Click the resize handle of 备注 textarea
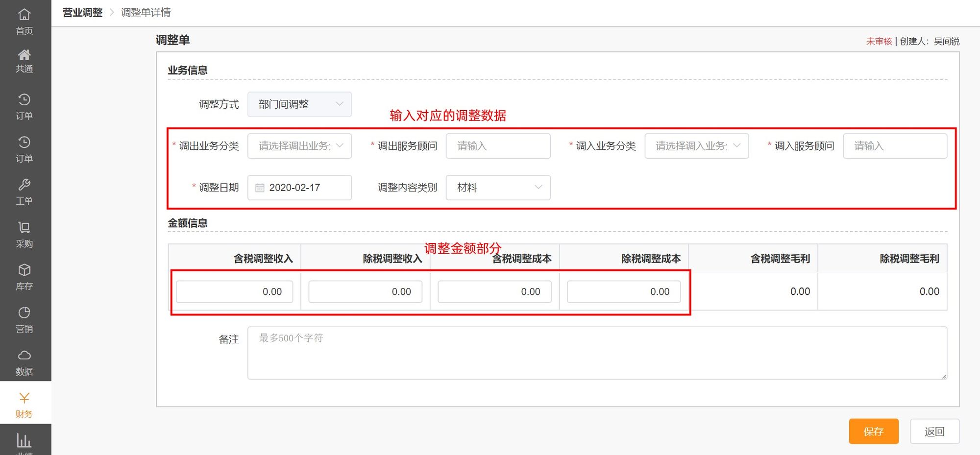Screen dimensions: 980x455 point(944,376)
